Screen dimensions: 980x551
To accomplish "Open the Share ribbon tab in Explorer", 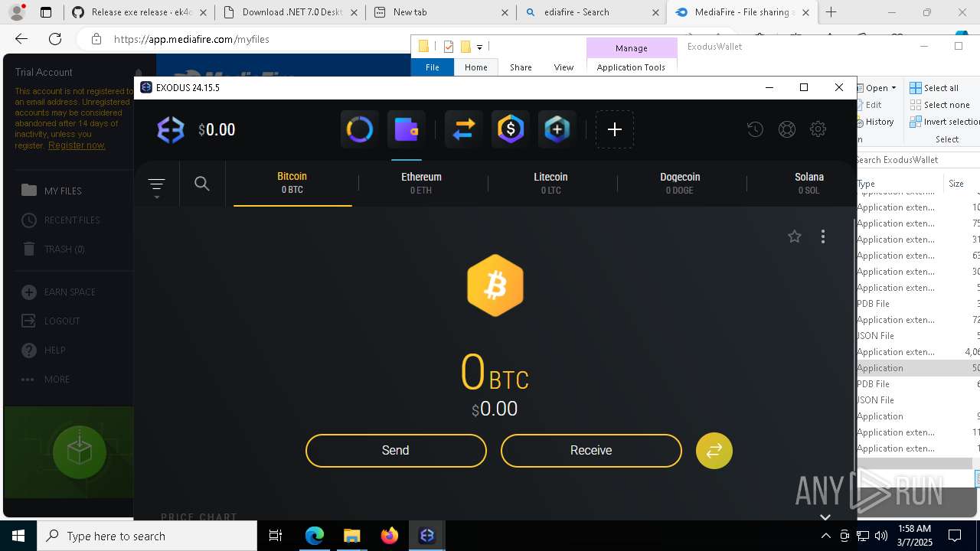I will (x=521, y=67).
